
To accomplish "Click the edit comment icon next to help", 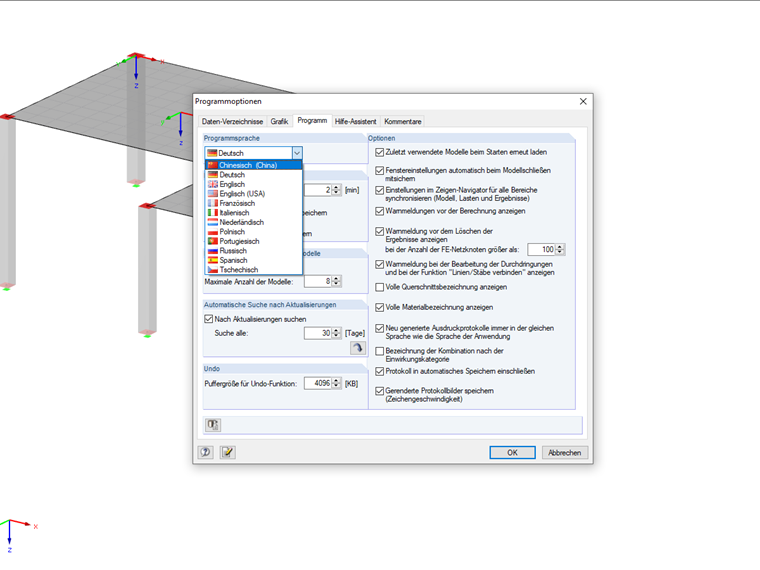I will (227, 452).
